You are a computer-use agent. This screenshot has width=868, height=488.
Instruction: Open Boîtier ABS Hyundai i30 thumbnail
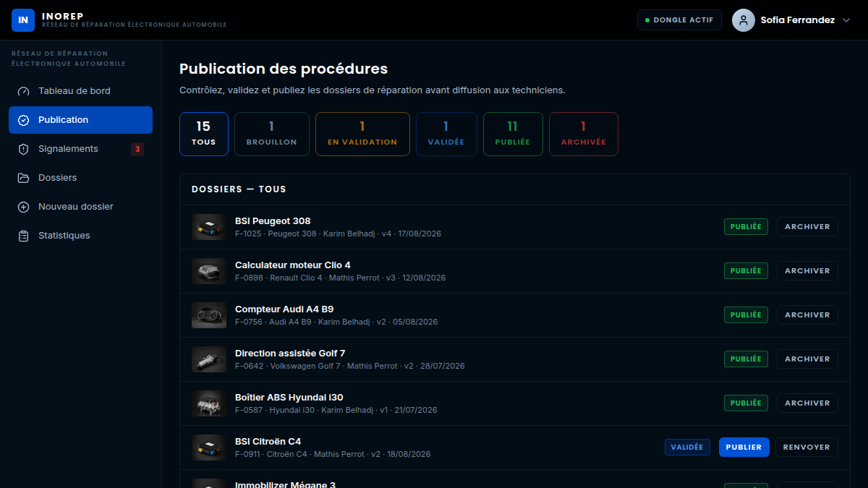pyautogui.click(x=209, y=403)
